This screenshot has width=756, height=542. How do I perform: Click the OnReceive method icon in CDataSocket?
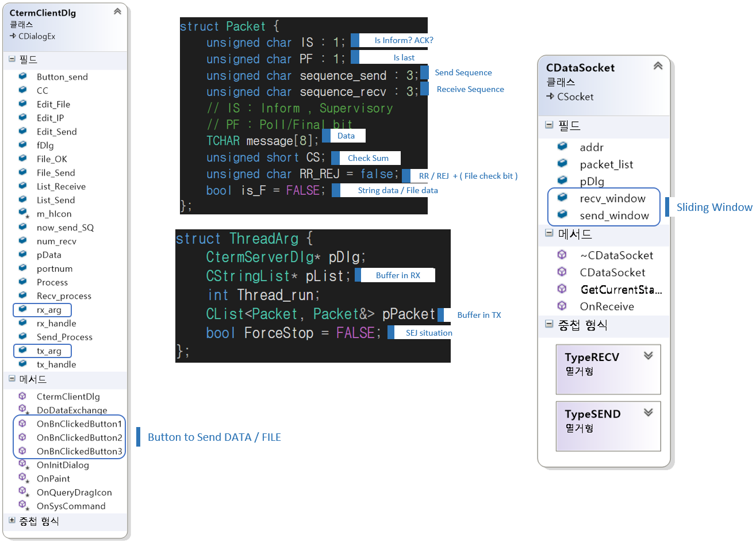(562, 306)
